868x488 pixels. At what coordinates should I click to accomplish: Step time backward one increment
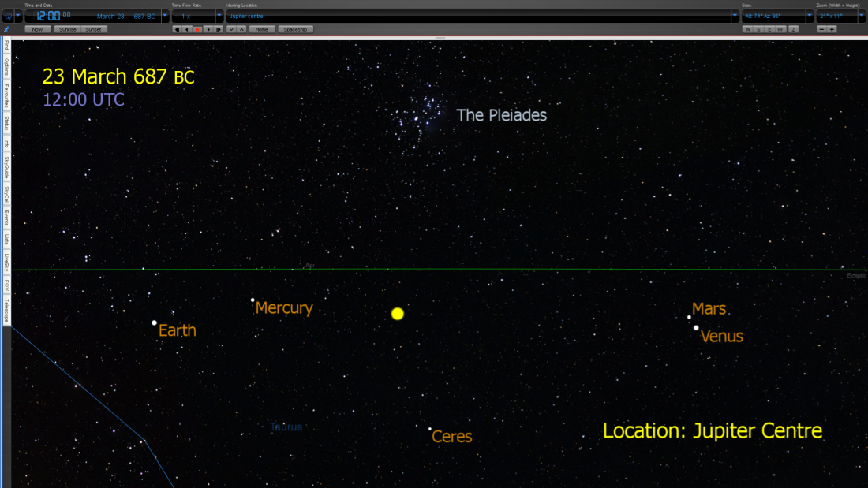(x=177, y=29)
